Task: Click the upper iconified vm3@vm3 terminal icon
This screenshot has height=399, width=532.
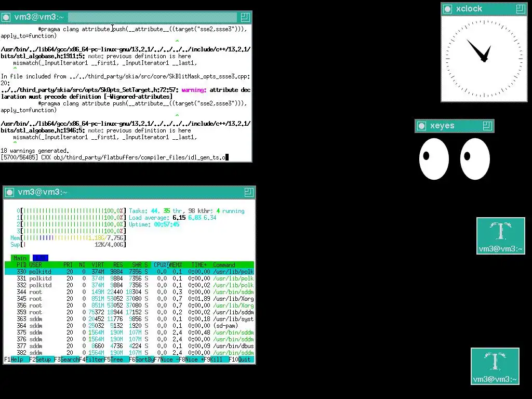Action: tap(500, 236)
